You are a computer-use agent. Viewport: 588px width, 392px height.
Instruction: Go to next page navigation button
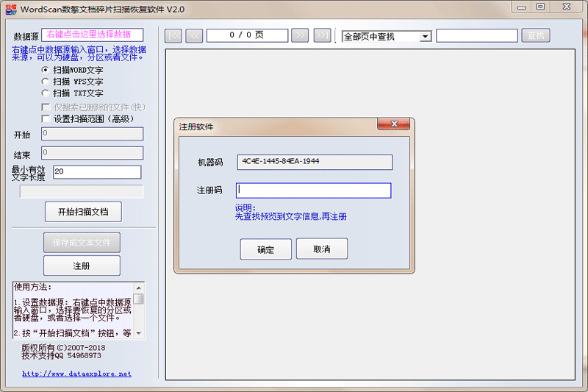300,35
